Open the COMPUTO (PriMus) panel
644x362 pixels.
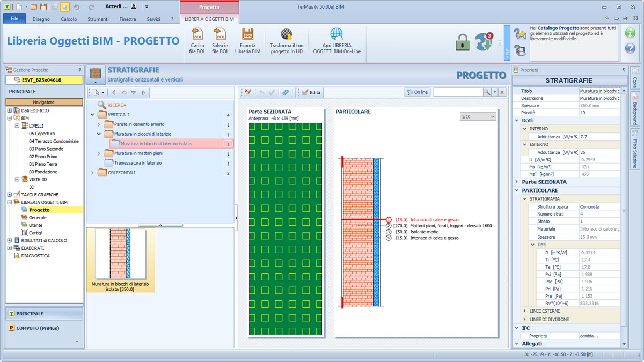[x=44, y=328]
